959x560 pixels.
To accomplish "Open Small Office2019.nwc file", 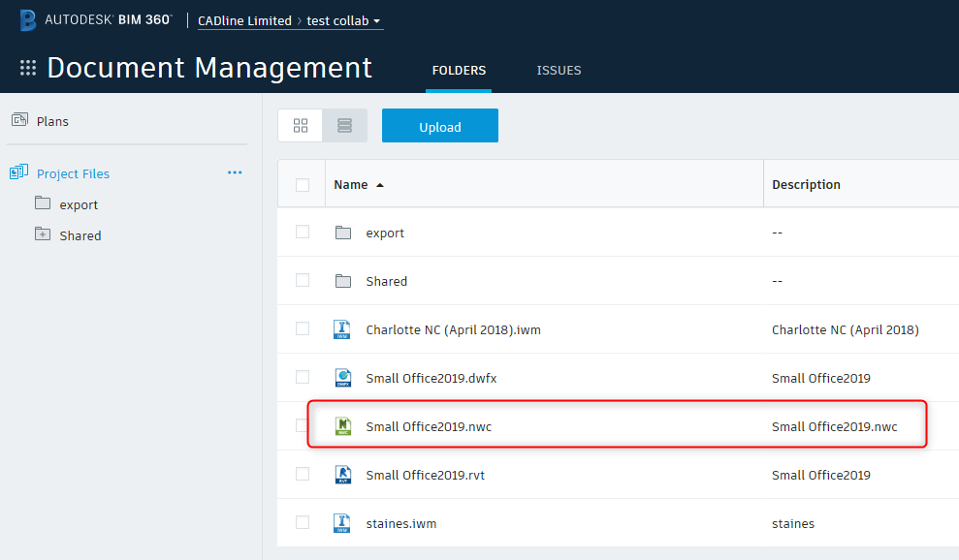I will click(x=429, y=426).
